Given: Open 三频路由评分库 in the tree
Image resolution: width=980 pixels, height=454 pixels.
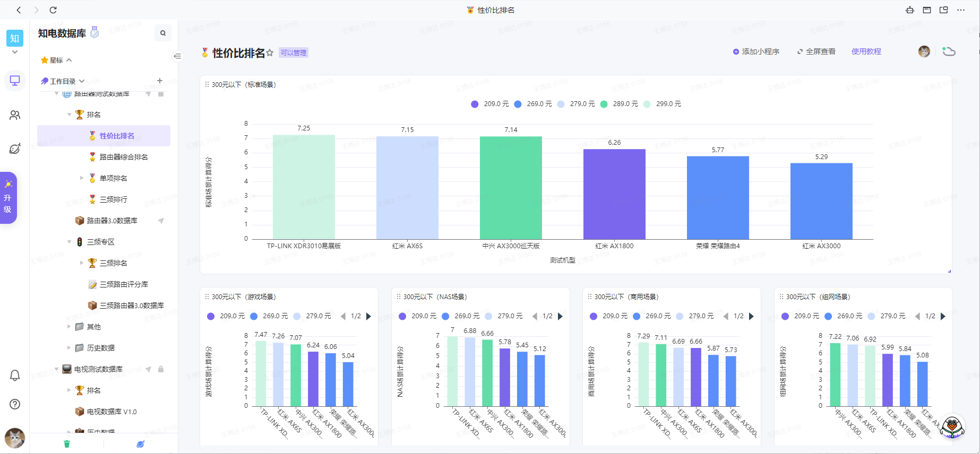Looking at the screenshot, I should (x=124, y=284).
